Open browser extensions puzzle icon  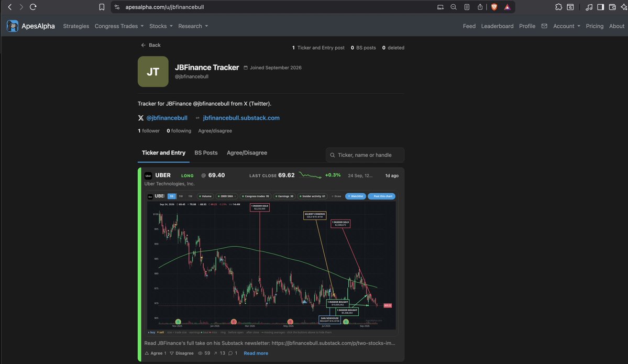558,7
